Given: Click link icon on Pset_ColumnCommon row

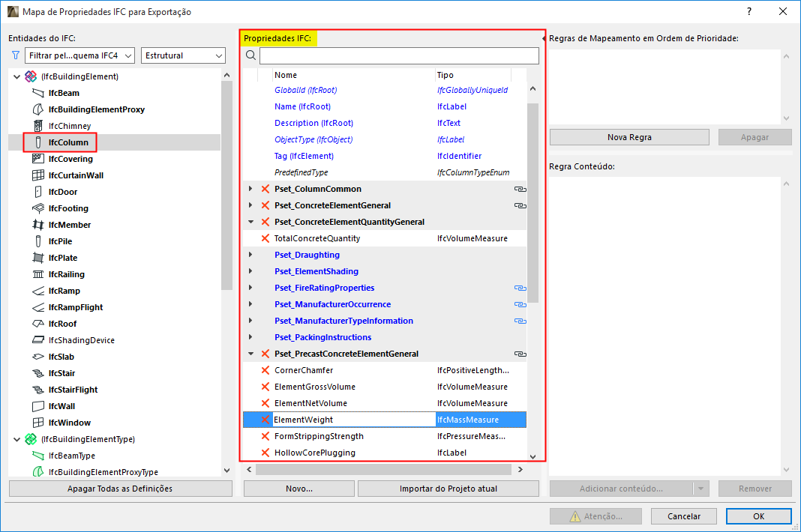Looking at the screenshot, I should (x=520, y=189).
